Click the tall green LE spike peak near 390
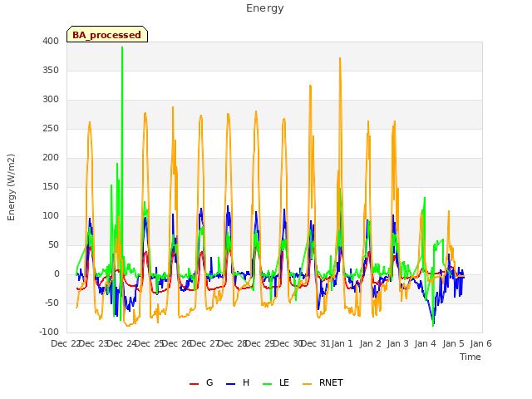 (122, 47)
